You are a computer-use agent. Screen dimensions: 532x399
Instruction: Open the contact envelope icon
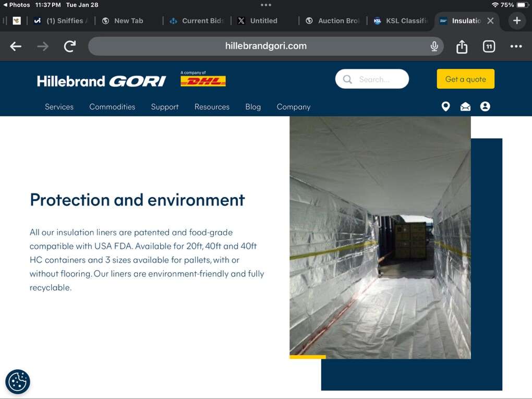tap(465, 106)
